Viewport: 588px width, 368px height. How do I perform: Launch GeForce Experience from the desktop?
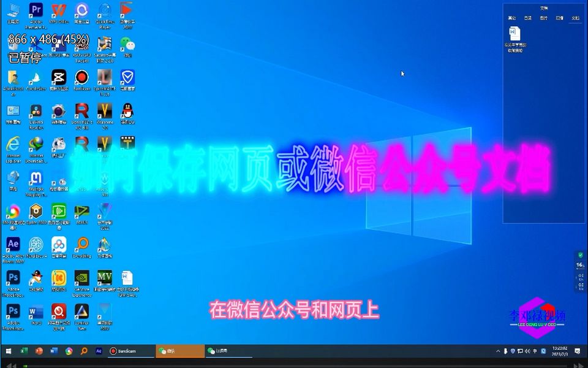[x=81, y=277]
